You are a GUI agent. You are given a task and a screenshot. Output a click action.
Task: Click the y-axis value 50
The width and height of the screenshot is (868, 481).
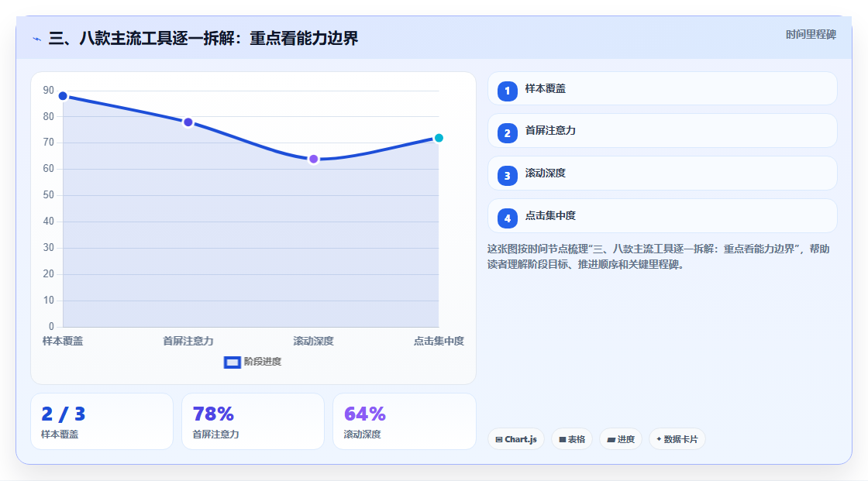point(49,195)
